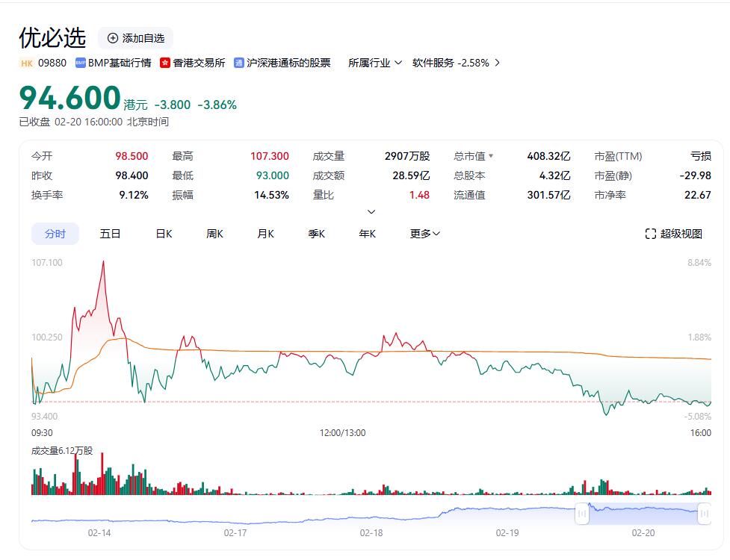Click the 02-17 date on the timeline
730x560 pixels.
click(x=235, y=533)
